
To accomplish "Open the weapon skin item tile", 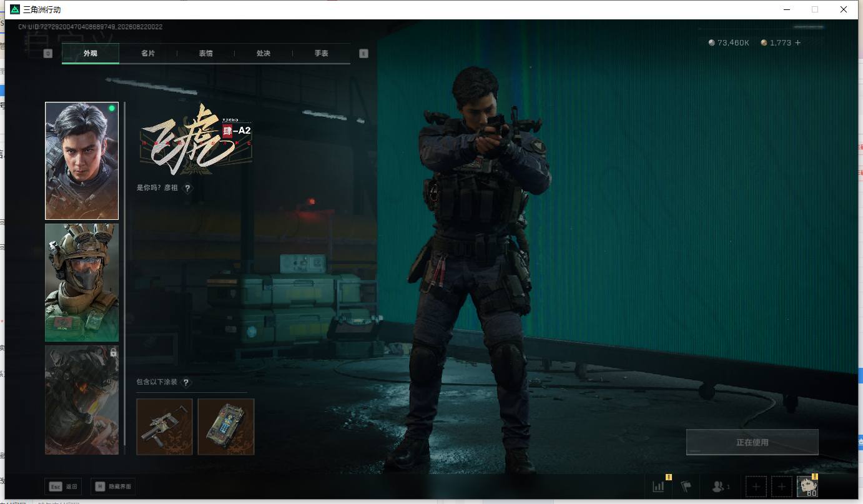I will (x=164, y=427).
